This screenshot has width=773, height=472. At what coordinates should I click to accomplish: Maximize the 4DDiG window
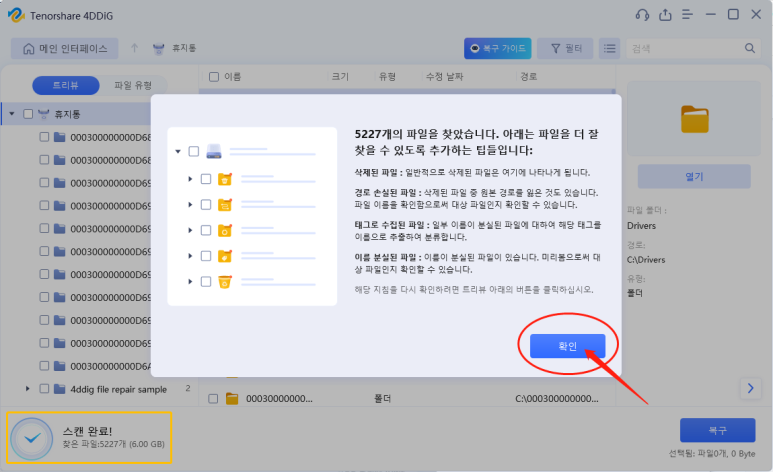tap(734, 15)
